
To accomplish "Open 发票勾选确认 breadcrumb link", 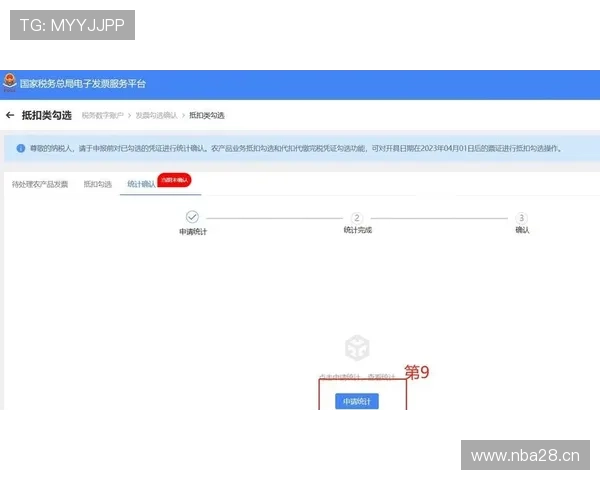I will [157, 115].
